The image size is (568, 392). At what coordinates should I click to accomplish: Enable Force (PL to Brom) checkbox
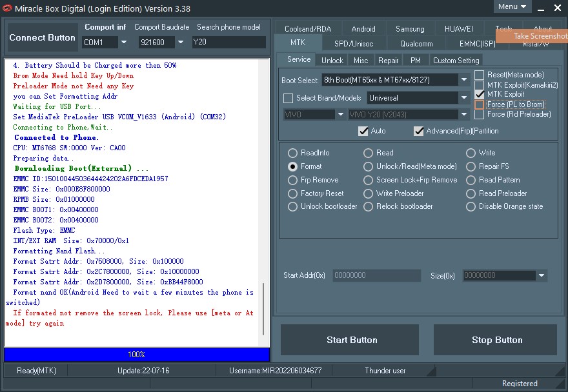[x=479, y=104]
